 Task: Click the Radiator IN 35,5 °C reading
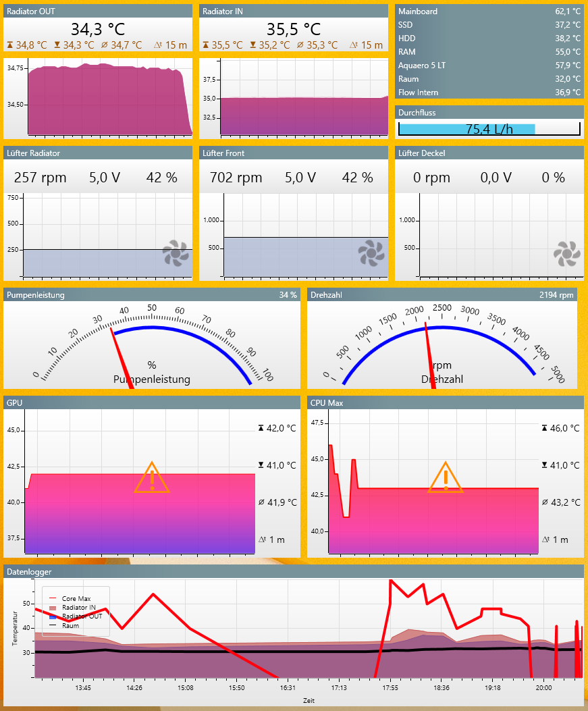293,29
